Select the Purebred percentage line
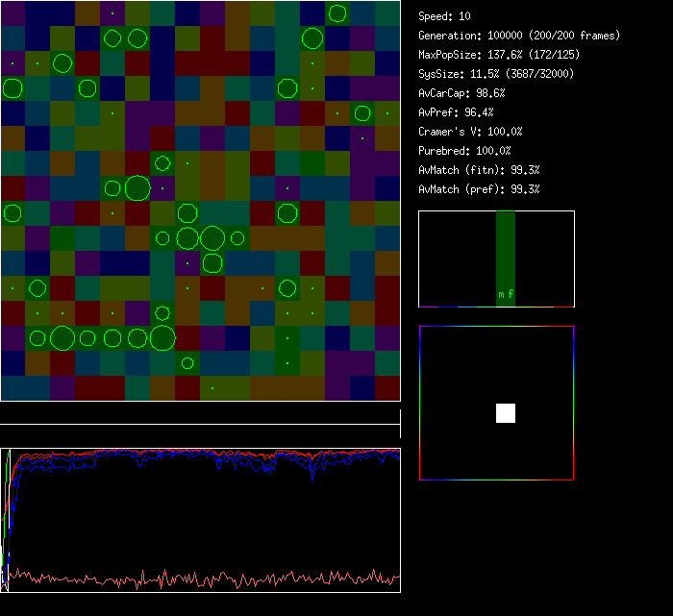Viewport: 673px width, 616px height. point(465,151)
